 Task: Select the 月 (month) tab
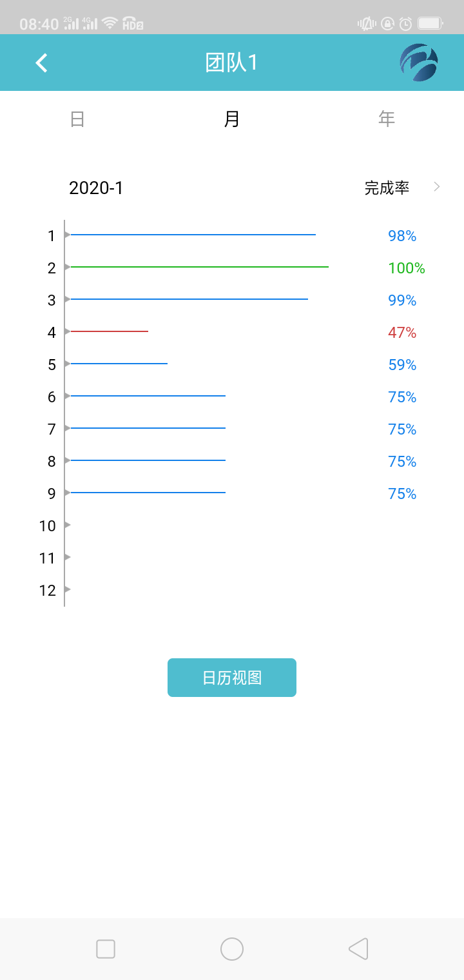tap(232, 119)
